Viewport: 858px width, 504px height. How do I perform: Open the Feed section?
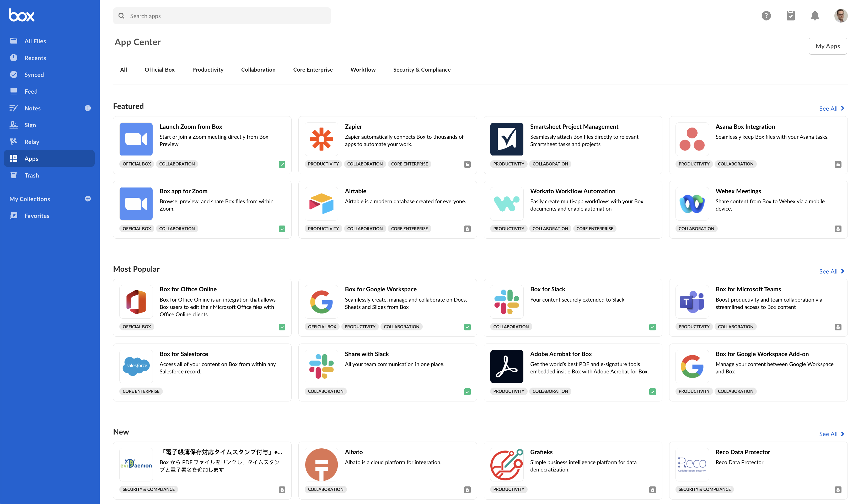[49, 91]
